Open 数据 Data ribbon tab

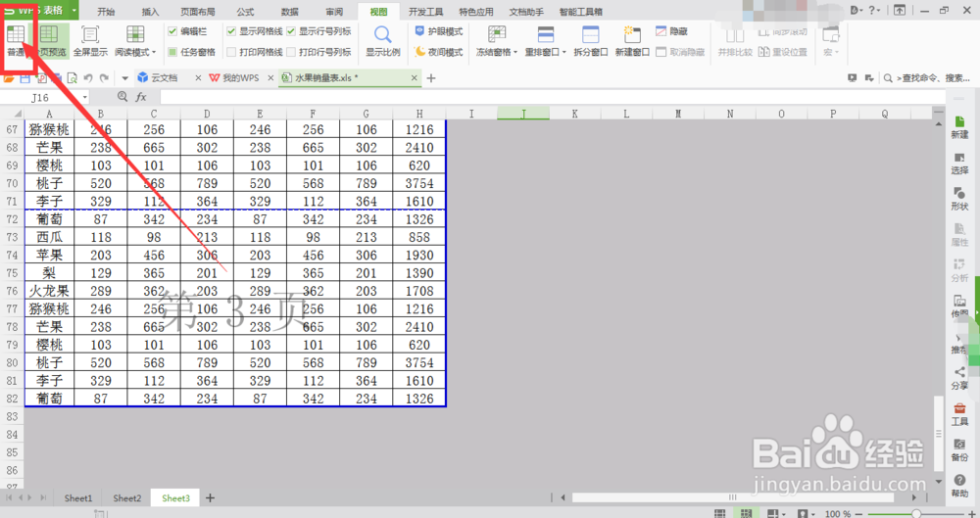[289, 12]
